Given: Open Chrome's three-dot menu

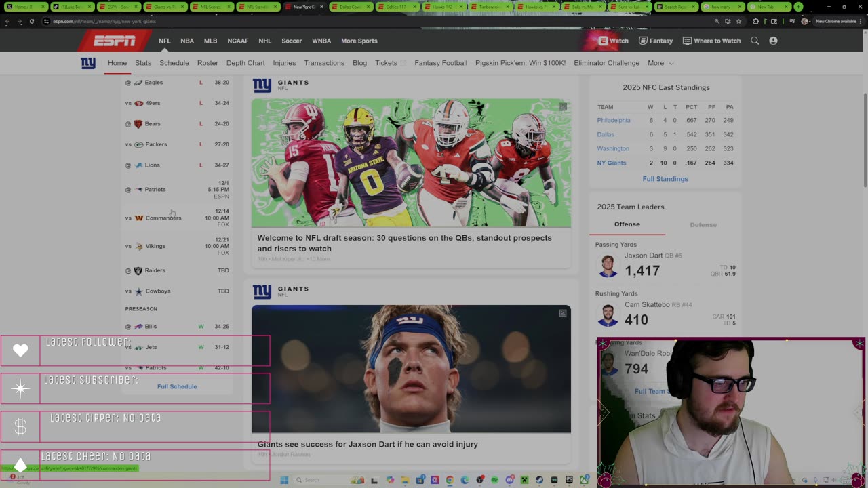Looking at the screenshot, I should 862,21.
